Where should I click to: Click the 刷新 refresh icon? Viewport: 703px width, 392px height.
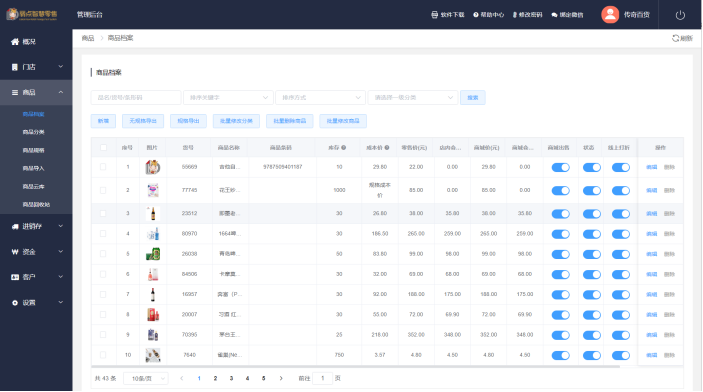pos(675,38)
